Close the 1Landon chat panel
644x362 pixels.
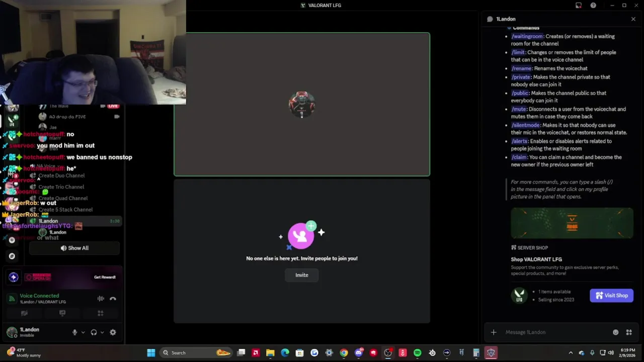(x=633, y=19)
